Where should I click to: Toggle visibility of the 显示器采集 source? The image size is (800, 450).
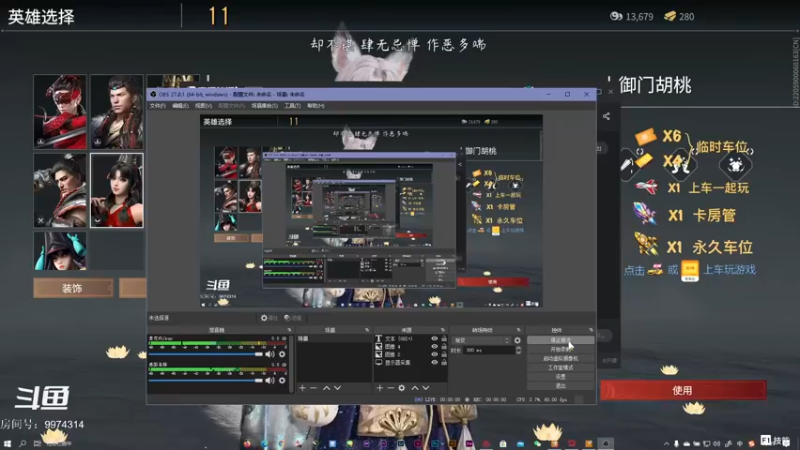tap(434, 363)
